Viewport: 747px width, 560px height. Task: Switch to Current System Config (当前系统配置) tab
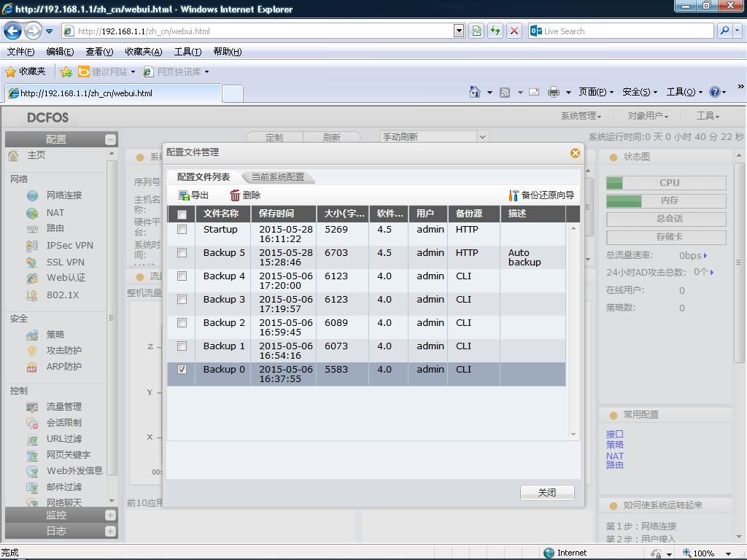(x=278, y=177)
